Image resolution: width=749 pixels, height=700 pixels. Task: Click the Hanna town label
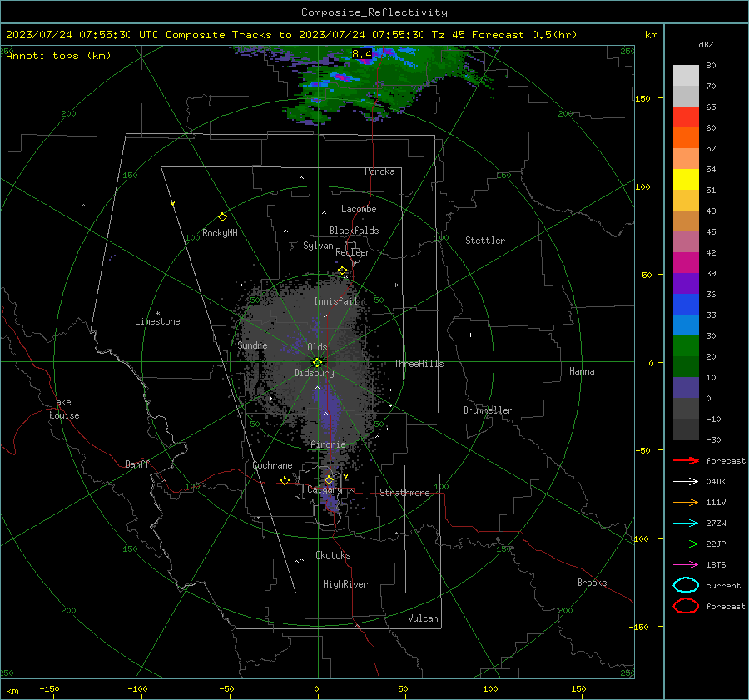click(x=582, y=371)
